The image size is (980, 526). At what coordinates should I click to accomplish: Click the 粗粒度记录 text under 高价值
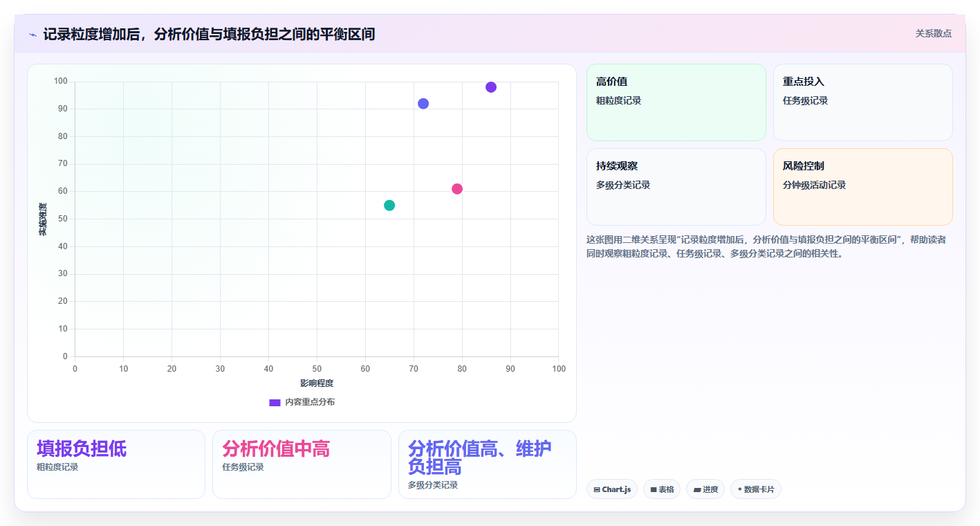click(618, 101)
